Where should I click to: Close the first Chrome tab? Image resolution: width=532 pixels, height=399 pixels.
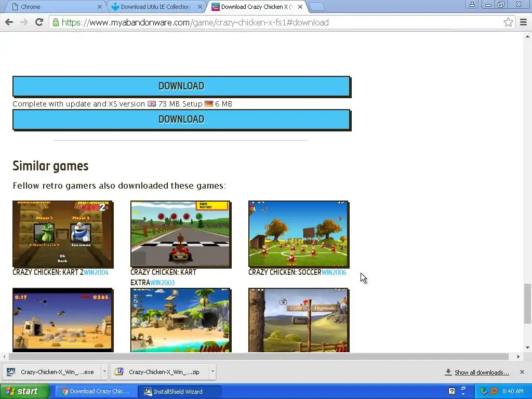99,7
